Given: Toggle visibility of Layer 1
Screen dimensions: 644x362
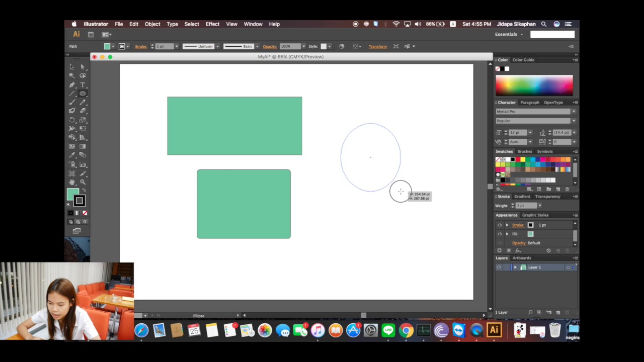Looking at the screenshot, I should click(x=499, y=267).
